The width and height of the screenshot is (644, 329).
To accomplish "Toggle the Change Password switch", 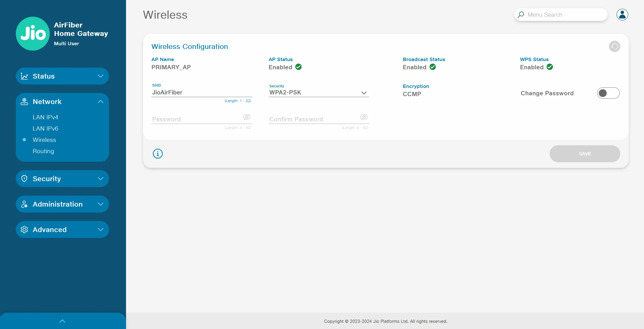I will point(608,93).
